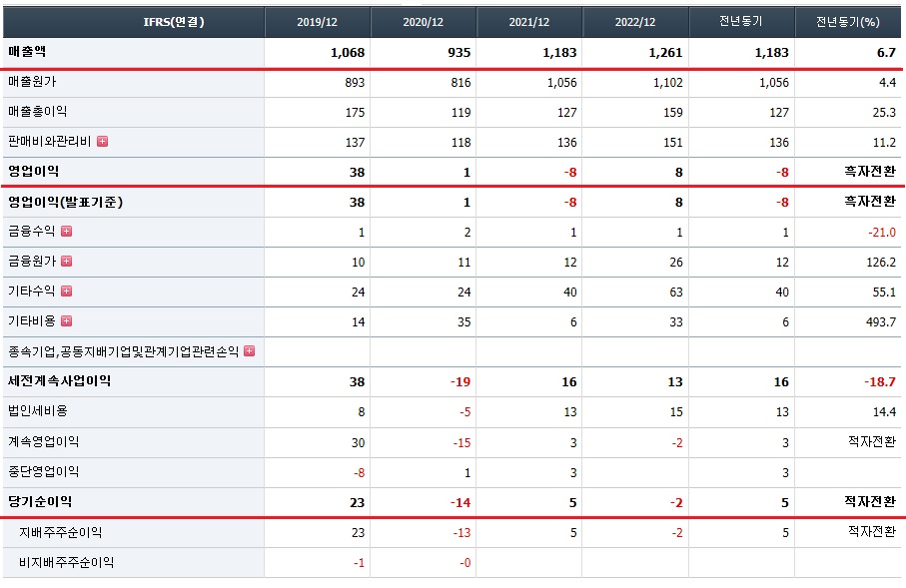This screenshot has height=588, width=906.
Task: Click 계속영업이익 value -15
Action: [461, 443]
